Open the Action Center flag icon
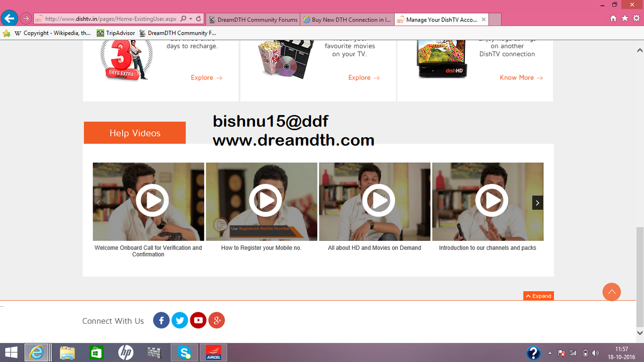The image size is (644, 362). 561,353
